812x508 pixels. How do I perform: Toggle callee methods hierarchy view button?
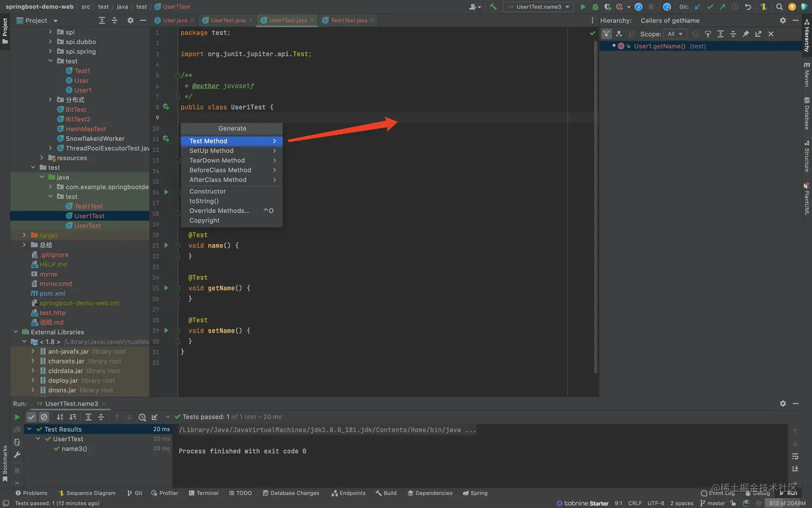[619, 34]
